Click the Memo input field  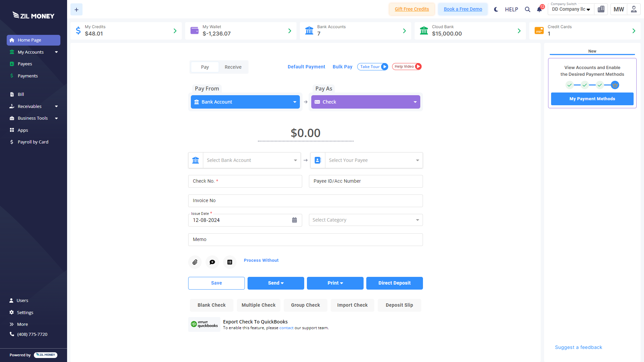[305, 239]
